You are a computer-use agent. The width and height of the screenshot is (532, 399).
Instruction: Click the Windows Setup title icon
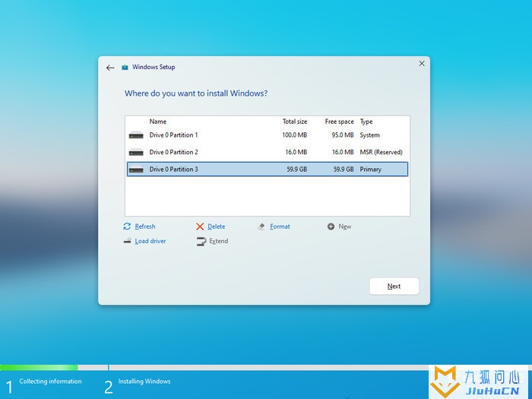click(x=125, y=67)
